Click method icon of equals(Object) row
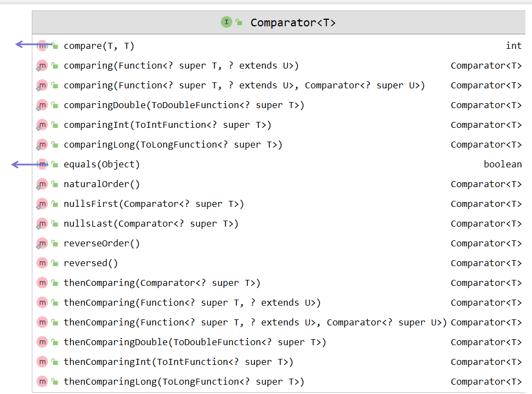The height and width of the screenshot is (394, 532). [x=42, y=164]
